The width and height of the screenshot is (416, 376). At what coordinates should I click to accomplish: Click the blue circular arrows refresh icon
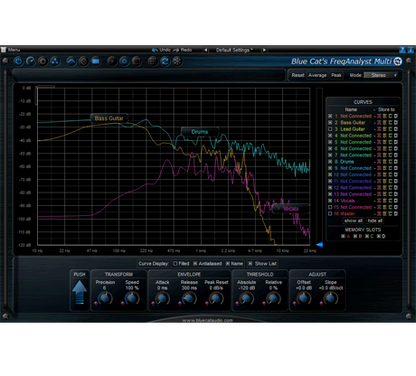pos(165,61)
